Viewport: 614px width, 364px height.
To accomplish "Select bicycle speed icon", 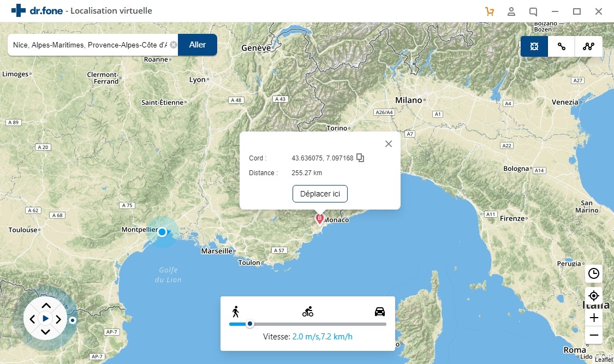I will pyautogui.click(x=308, y=312).
